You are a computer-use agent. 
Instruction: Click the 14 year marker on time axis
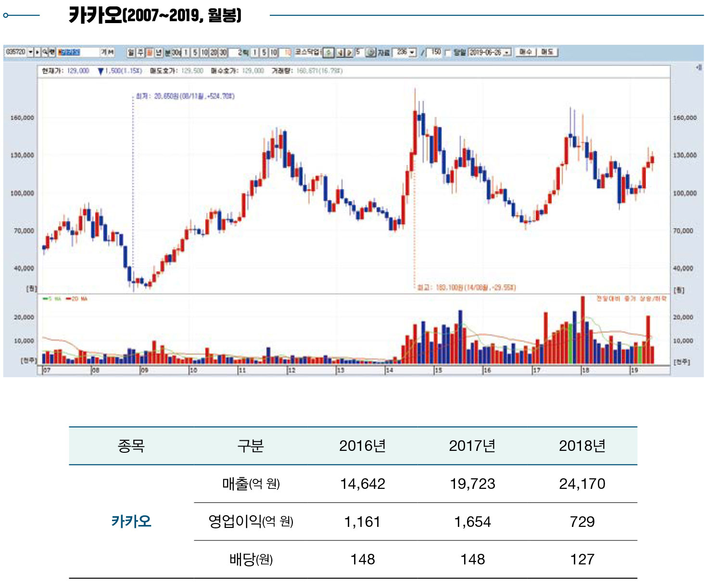[390, 370]
